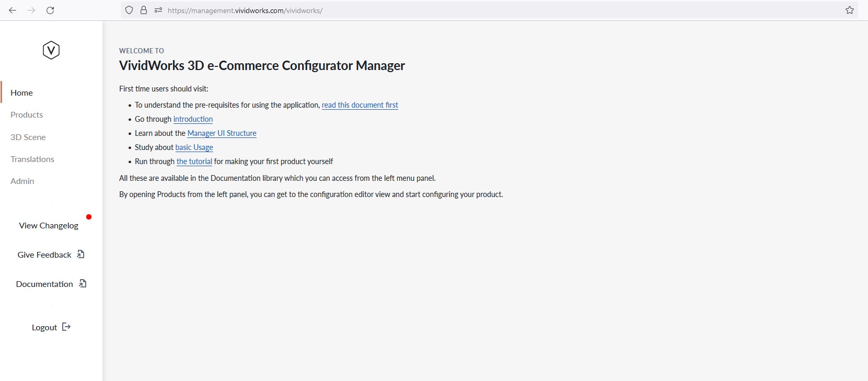
Task: Open the 'basic Usage' link
Action: [194, 147]
